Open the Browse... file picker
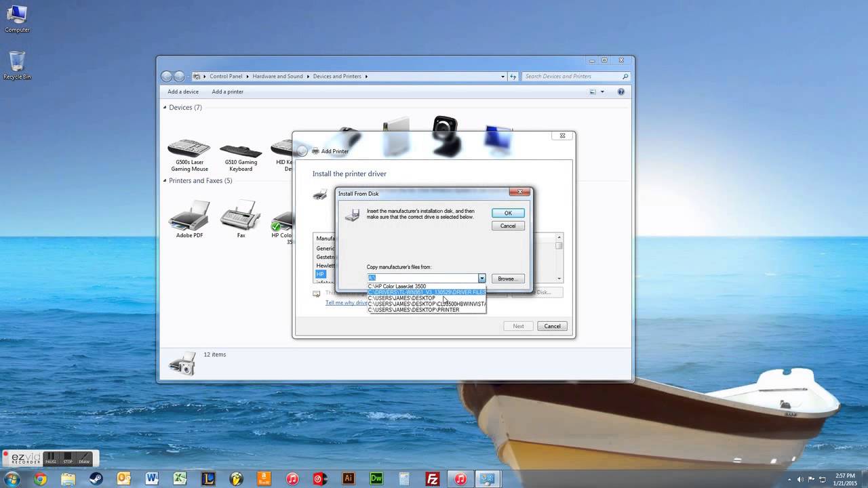The image size is (868, 488). (x=507, y=279)
